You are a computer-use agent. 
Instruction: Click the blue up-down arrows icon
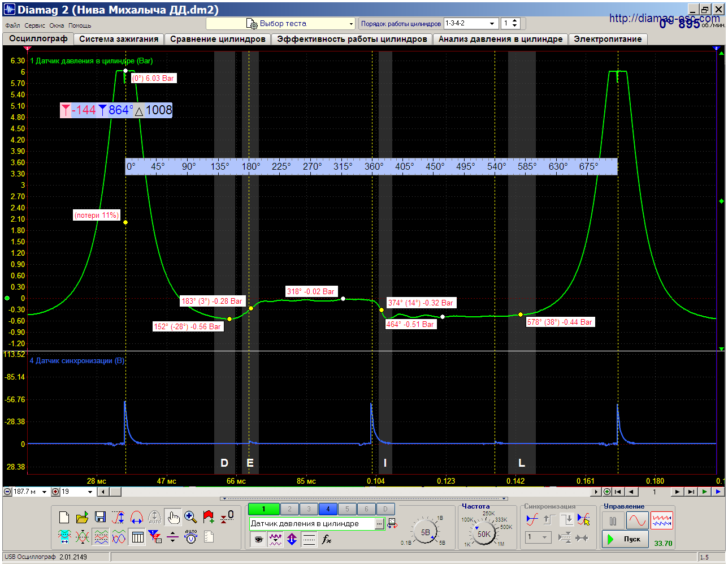(x=292, y=539)
